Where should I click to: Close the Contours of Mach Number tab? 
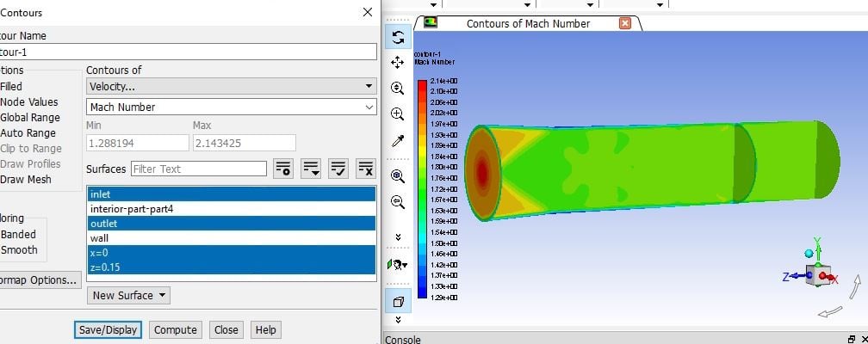[x=624, y=23]
